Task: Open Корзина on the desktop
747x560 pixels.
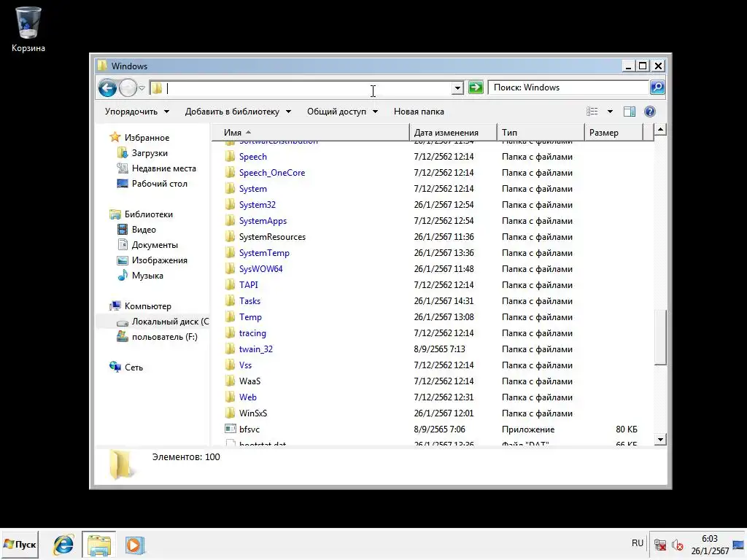Action: click(28, 29)
